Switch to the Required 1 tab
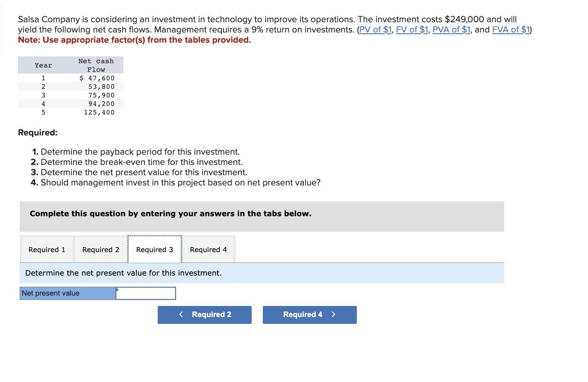 coord(47,250)
